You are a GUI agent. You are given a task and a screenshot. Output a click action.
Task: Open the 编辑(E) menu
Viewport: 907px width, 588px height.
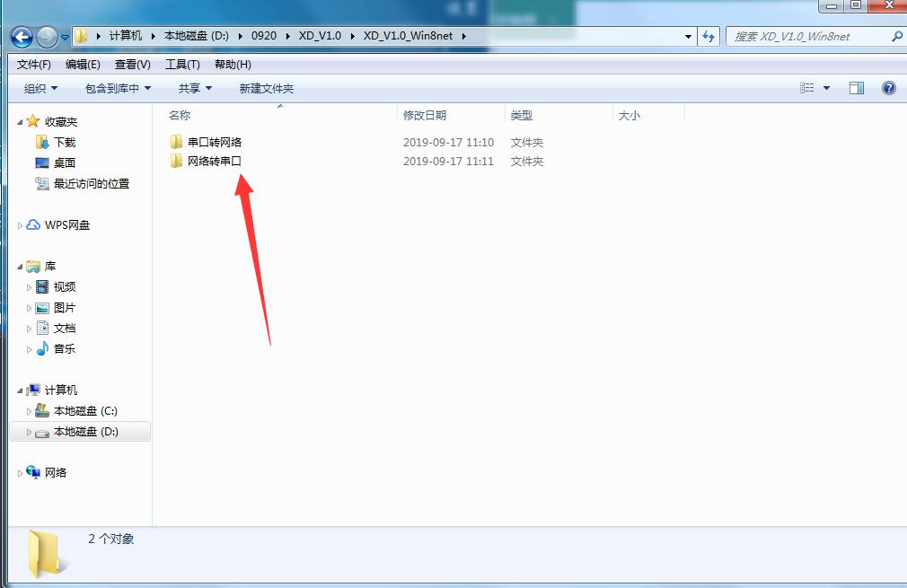(x=83, y=64)
